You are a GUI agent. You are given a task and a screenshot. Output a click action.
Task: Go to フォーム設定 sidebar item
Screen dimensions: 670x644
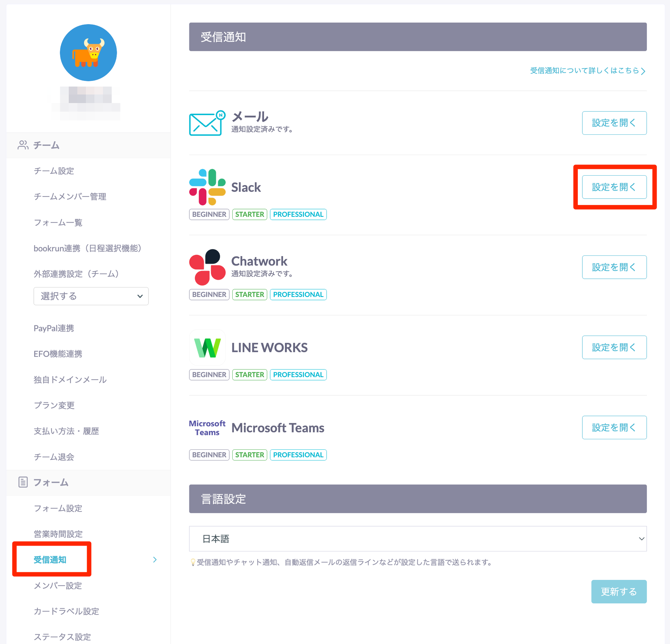[x=58, y=508]
